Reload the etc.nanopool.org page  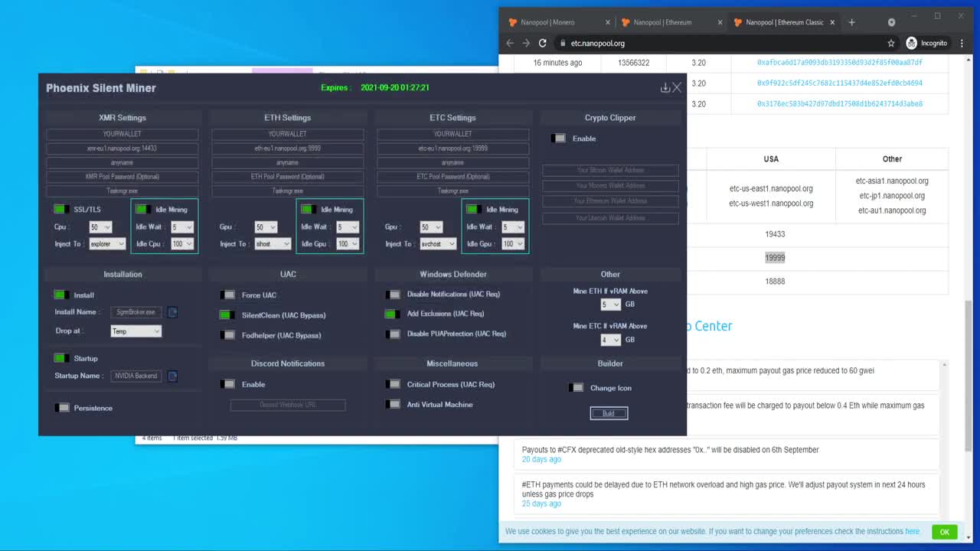[x=543, y=44]
